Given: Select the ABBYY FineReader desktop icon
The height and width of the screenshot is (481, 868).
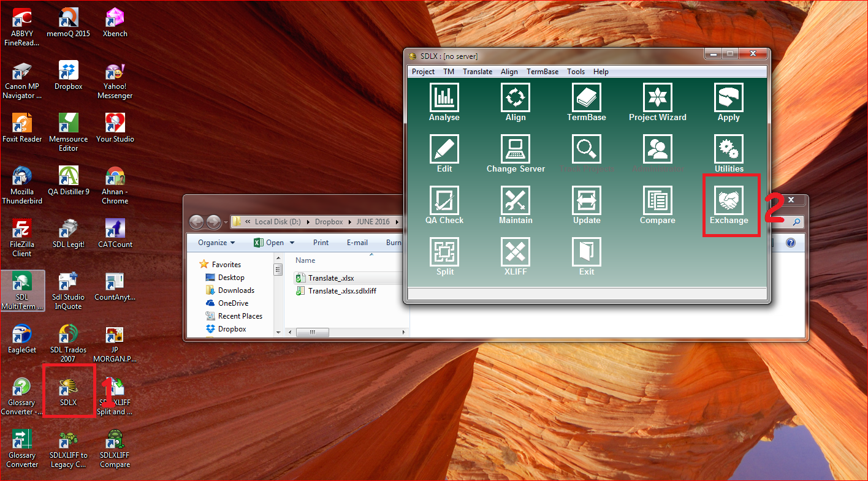Looking at the screenshot, I should tap(22, 28).
